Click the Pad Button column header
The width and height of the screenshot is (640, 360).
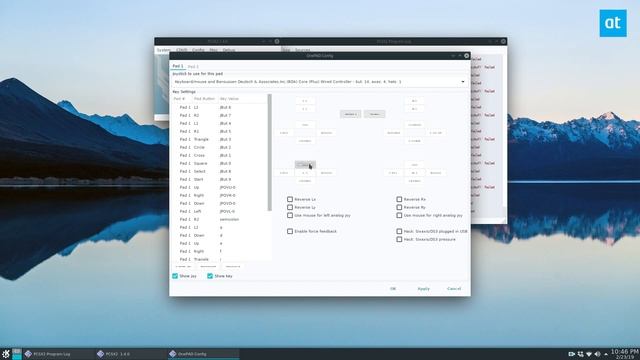[204, 99]
